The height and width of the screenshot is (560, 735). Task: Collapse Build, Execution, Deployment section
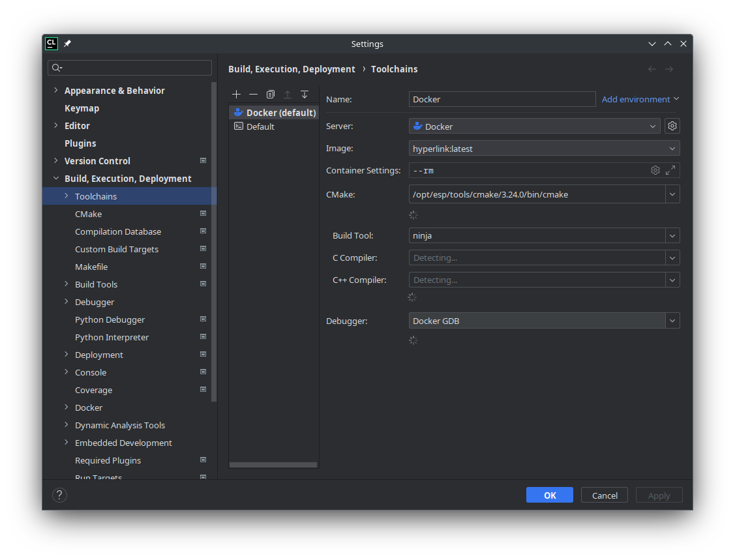click(x=55, y=179)
